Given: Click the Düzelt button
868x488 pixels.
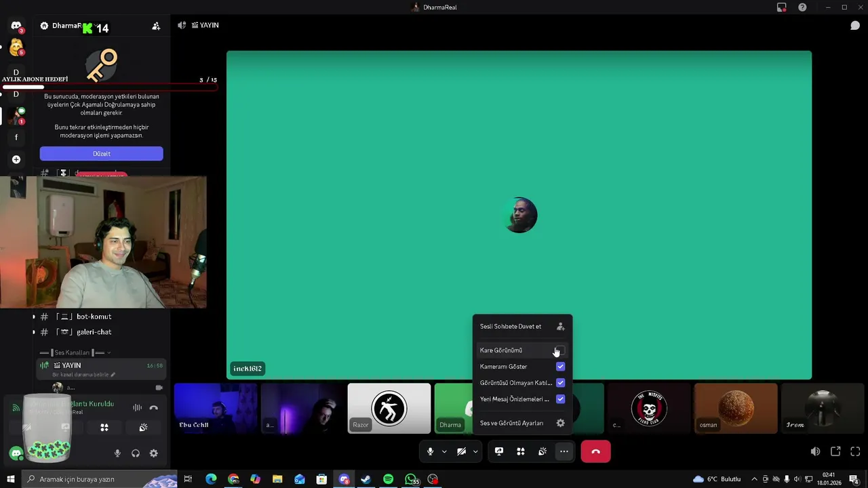Looking at the screenshot, I should coord(101,154).
